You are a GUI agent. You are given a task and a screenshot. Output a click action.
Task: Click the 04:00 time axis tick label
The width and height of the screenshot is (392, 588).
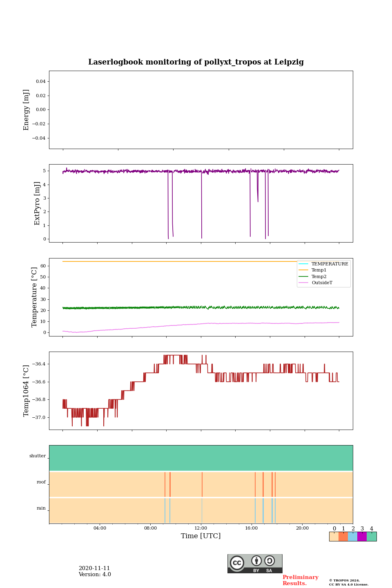[x=100, y=528]
